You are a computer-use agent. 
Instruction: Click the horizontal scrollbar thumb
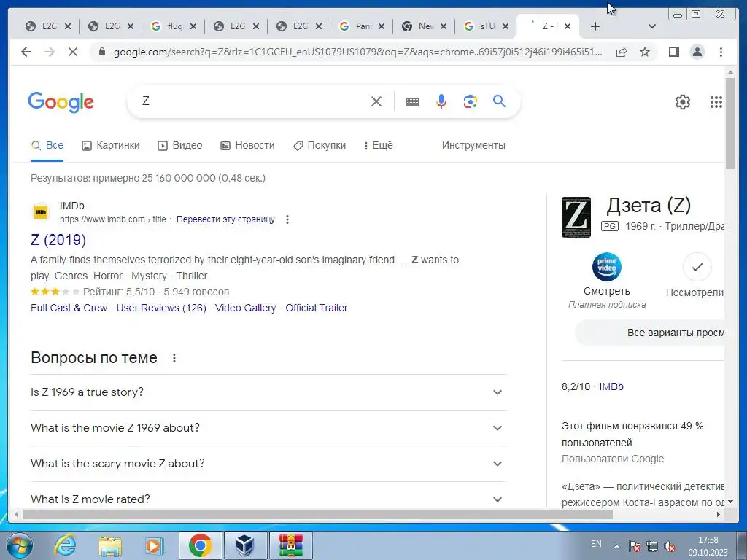point(317,514)
